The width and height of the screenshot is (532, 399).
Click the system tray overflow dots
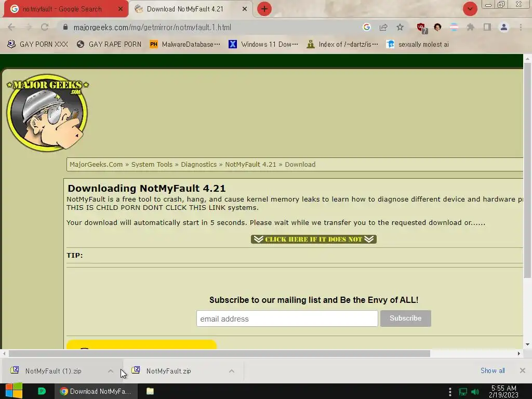point(450,392)
